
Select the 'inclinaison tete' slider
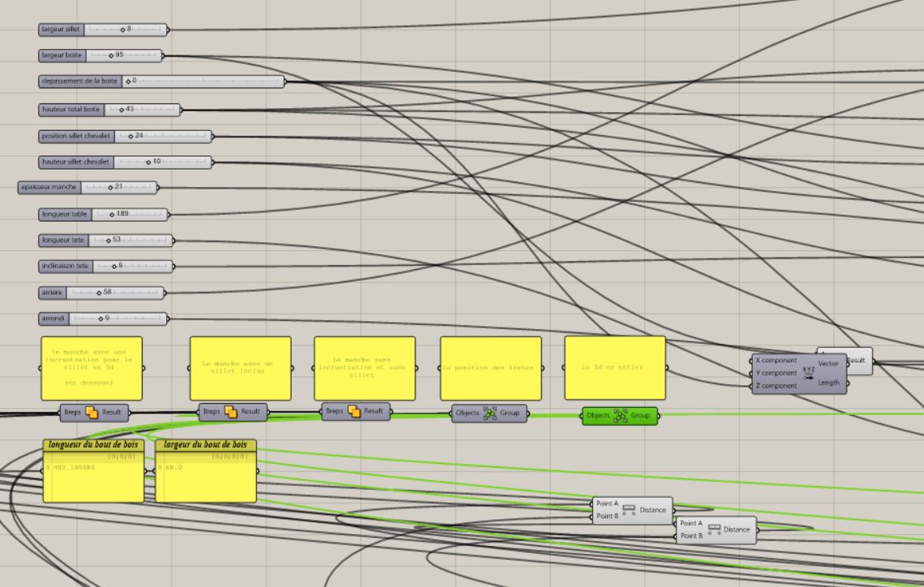click(106, 266)
